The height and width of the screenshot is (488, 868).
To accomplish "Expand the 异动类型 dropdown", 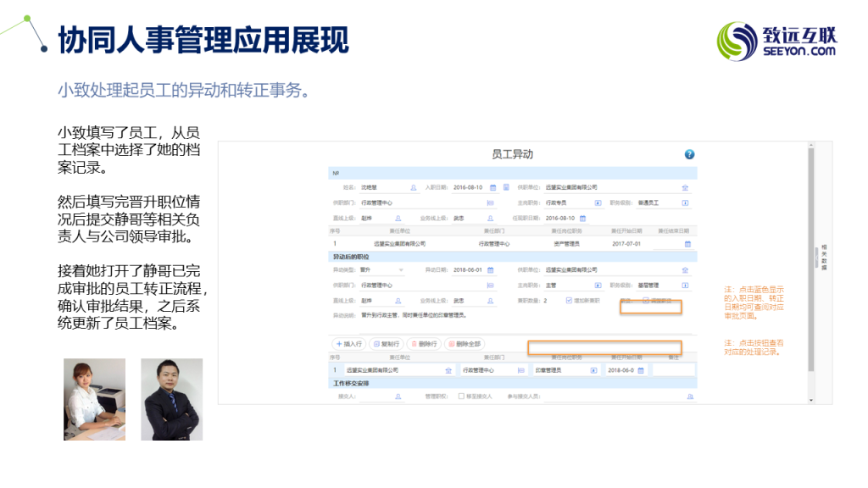I will (x=401, y=270).
